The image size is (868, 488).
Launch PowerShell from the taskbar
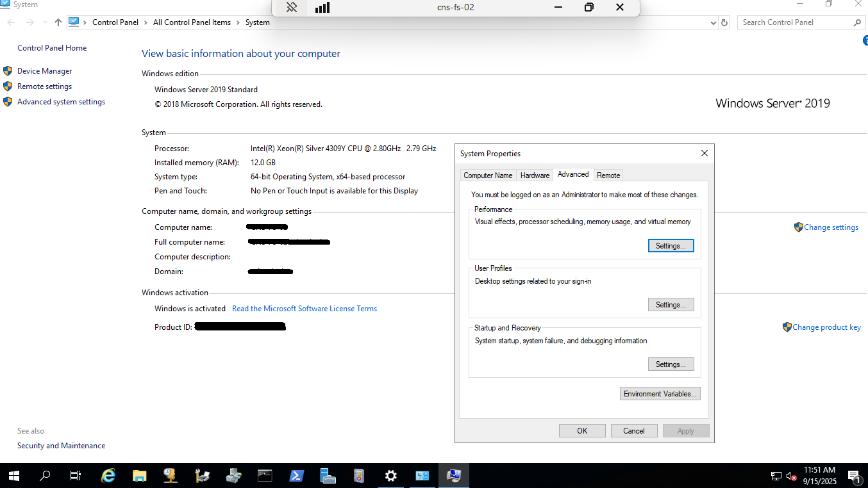296,476
